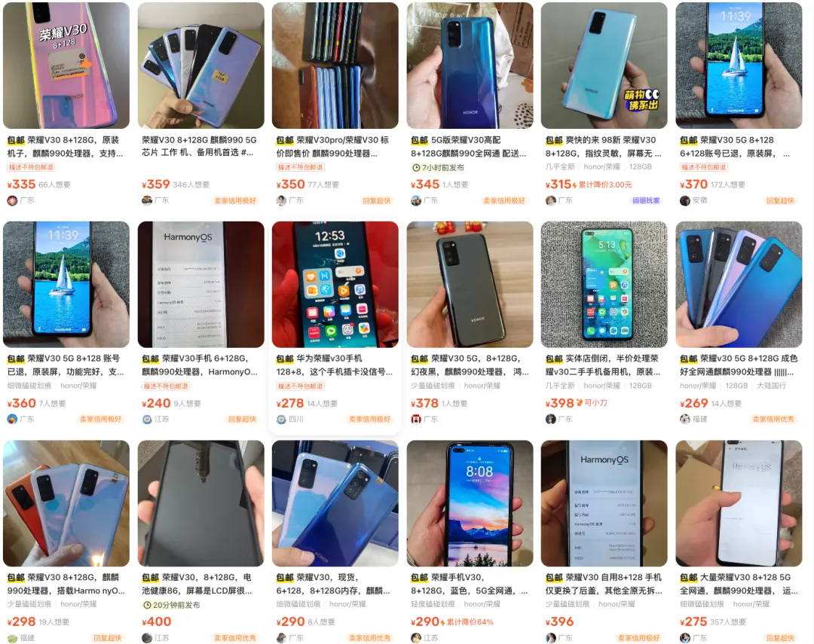The height and width of the screenshot is (644, 814).
Task: Click the clock icon beside 7小时前发布
Action: click(416, 168)
